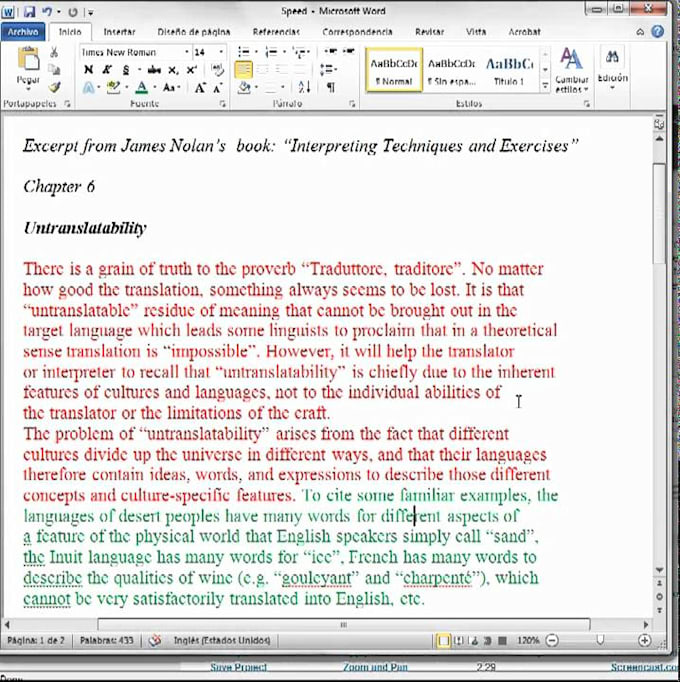
Task: Apply paragraph shading paint bucket
Action: [244, 88]
